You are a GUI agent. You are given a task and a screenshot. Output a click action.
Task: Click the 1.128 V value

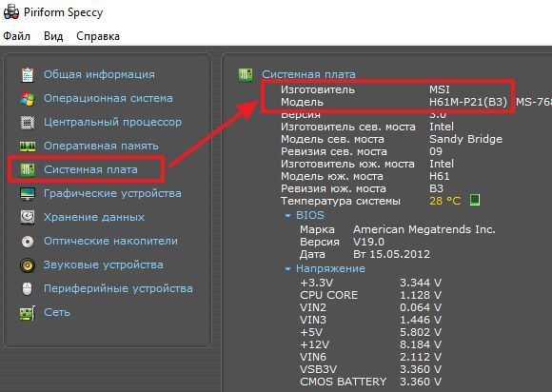point(421,295)
